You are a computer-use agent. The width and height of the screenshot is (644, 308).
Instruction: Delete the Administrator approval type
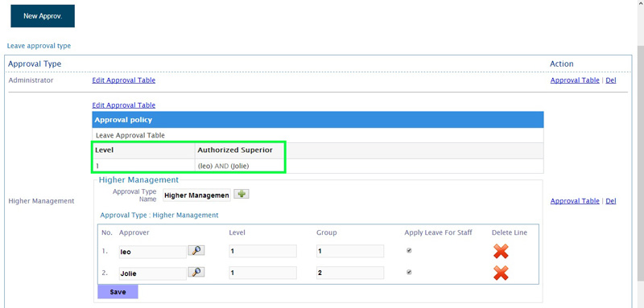coord(611,80)
